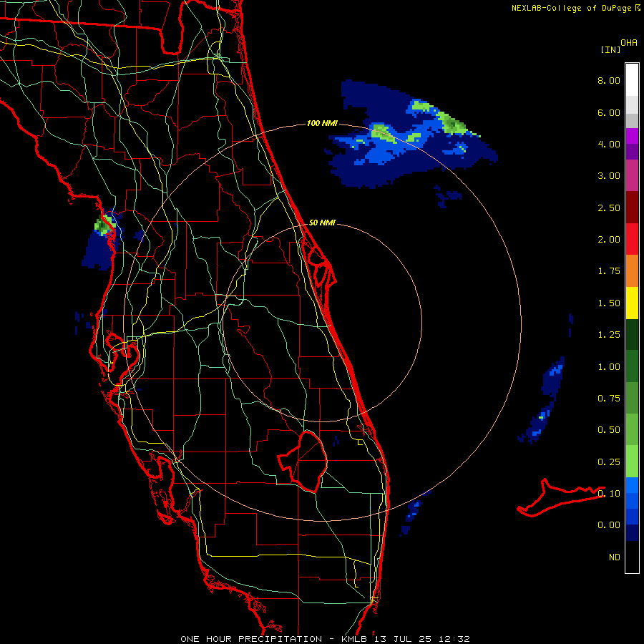The width and height of the screenshot is (644, 644).
Task: Click the 0.10 legend value
Action: tap(609, 494)
